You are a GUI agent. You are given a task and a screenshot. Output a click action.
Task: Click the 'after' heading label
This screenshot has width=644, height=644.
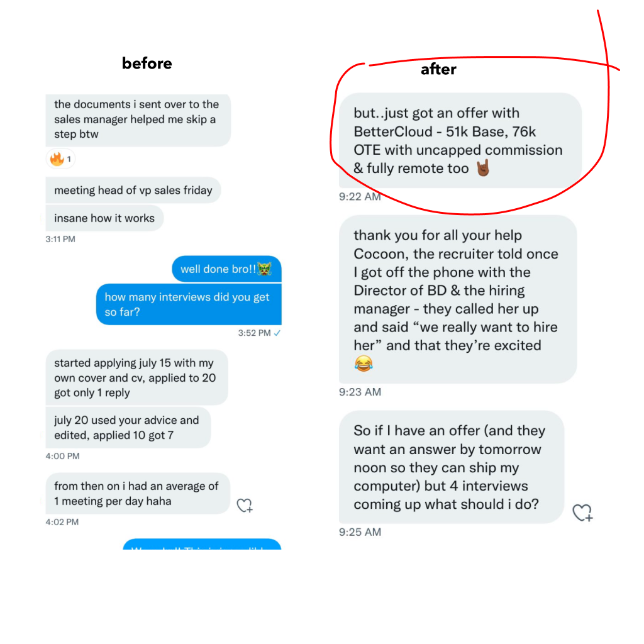[x=438, y=69]
